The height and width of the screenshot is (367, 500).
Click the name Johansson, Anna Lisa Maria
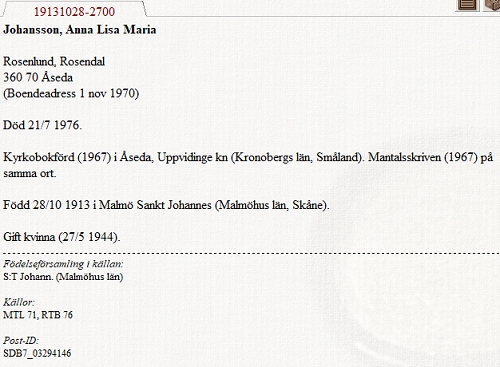click(80, 30)
